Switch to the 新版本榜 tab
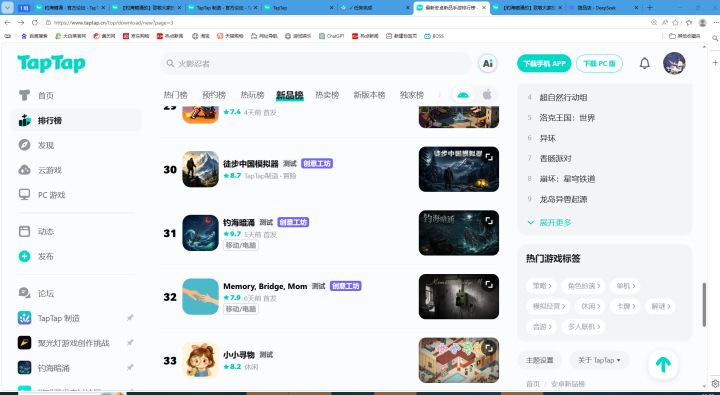Screen dimensions: 720x395 click(x=369, y=95)
